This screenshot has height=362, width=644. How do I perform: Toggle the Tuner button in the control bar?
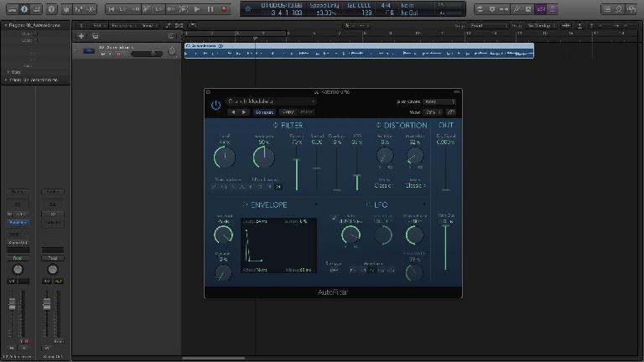click(517, 8)
